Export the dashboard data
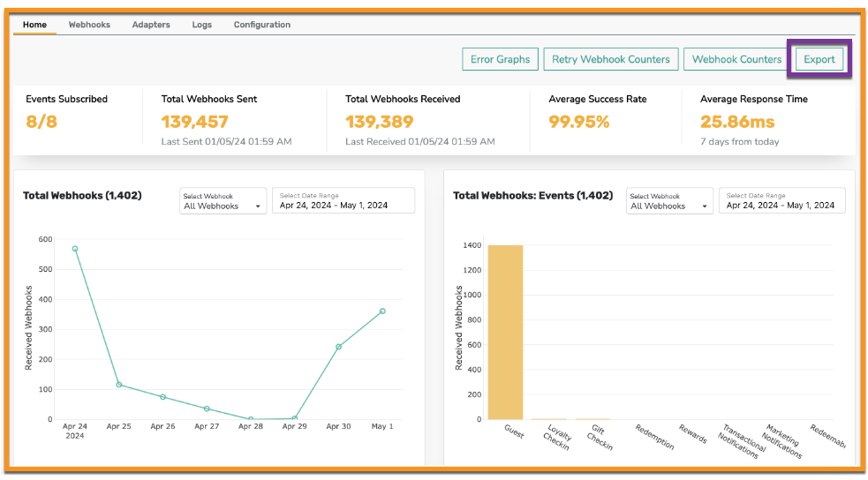 tap(819, 59)
